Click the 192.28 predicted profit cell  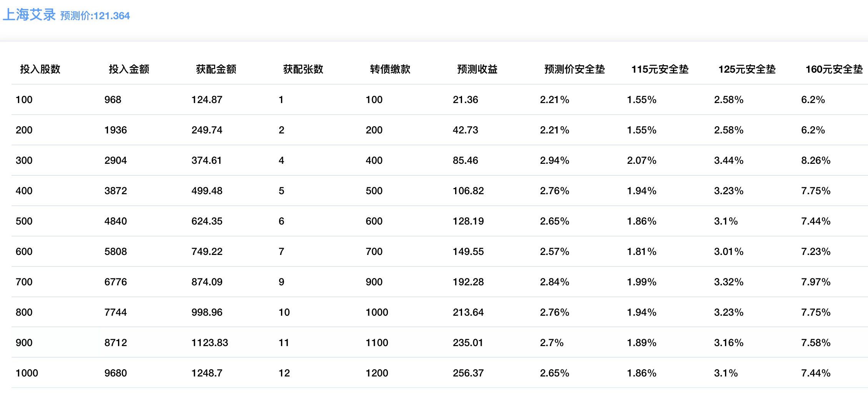[468, 282]
